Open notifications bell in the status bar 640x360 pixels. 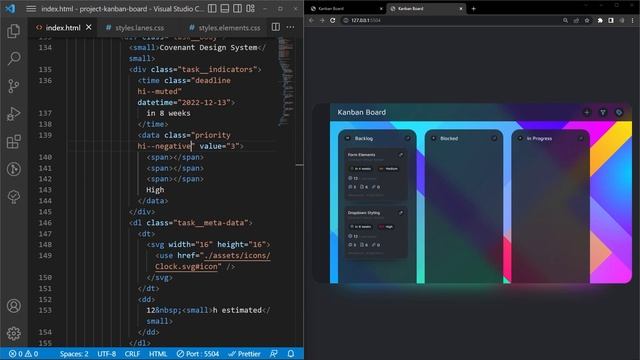(291, 354)
